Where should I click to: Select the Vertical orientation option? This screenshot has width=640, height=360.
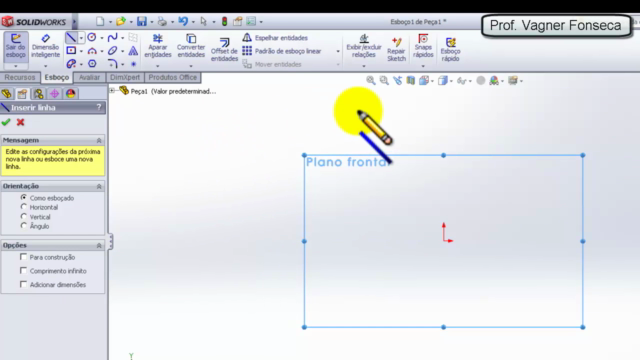(x=24, y=216)
